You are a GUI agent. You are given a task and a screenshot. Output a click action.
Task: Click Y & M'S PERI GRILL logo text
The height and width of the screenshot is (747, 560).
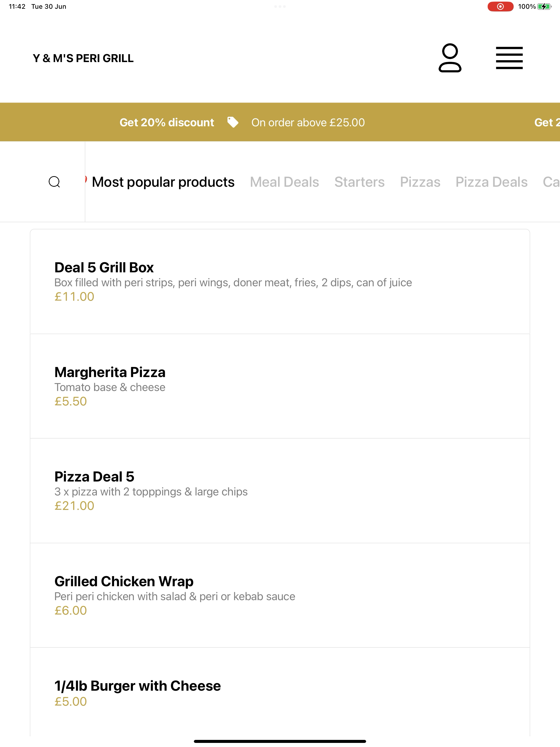coord(83,58)
